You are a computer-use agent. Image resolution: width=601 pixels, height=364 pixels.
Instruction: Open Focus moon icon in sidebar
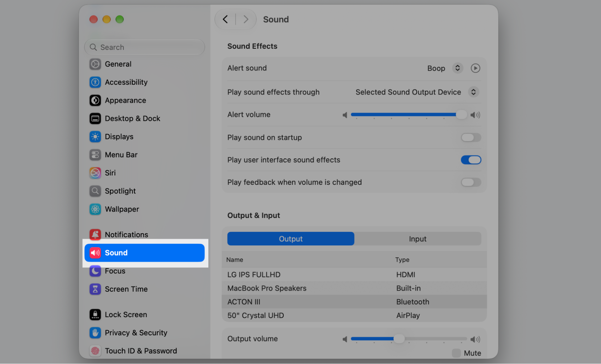[95, 271]
